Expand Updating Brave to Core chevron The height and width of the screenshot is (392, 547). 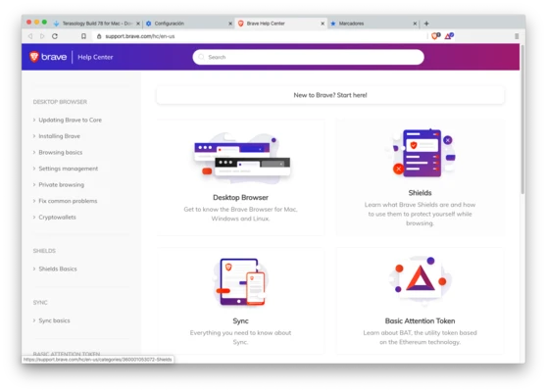pos(34,120)
